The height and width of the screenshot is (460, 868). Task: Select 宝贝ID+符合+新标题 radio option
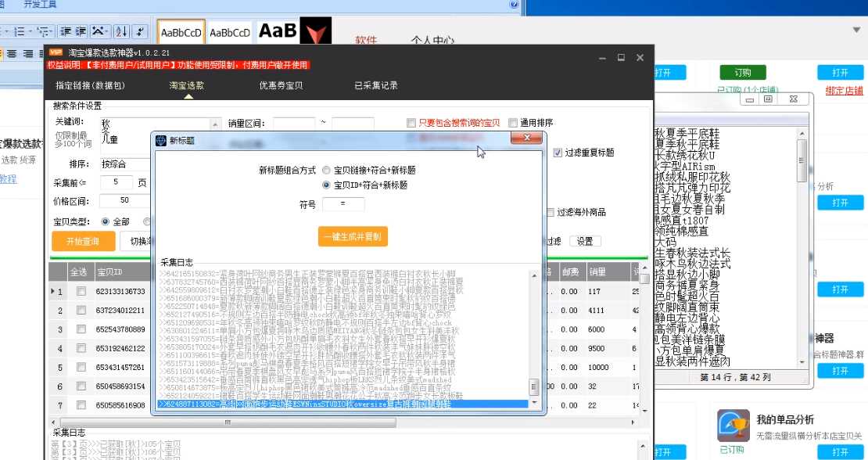coord(327,185)
